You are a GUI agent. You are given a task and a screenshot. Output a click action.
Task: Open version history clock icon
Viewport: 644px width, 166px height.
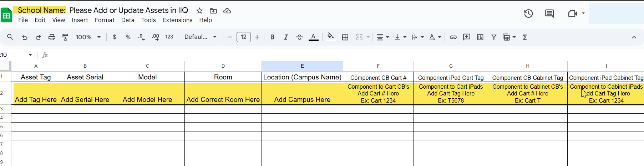528,14
